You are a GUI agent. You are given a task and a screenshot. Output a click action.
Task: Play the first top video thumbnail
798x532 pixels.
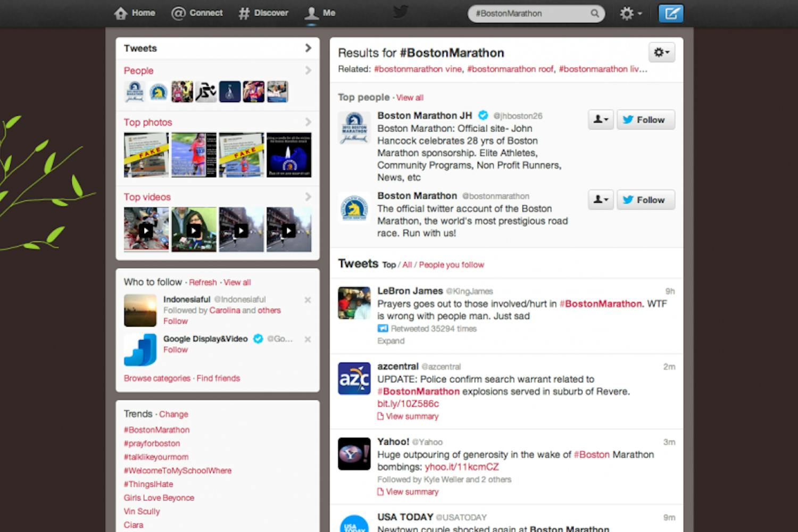pos(146,230)
